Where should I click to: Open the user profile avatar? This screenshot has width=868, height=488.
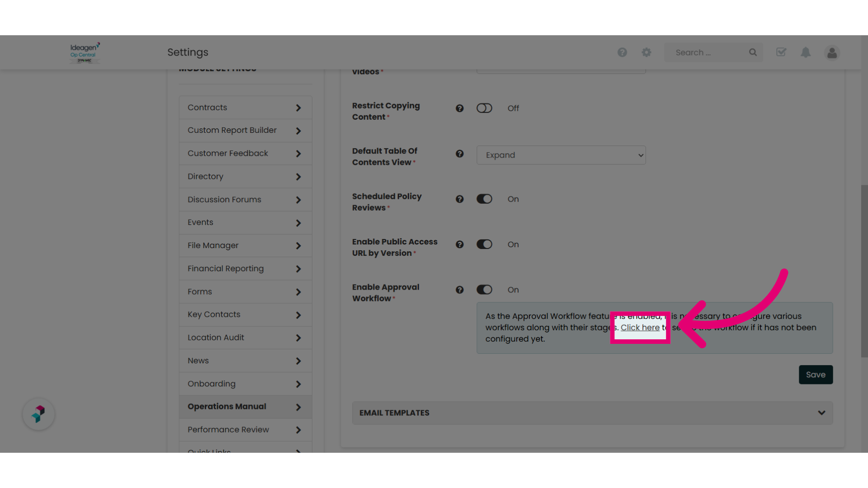click(832, 52)
